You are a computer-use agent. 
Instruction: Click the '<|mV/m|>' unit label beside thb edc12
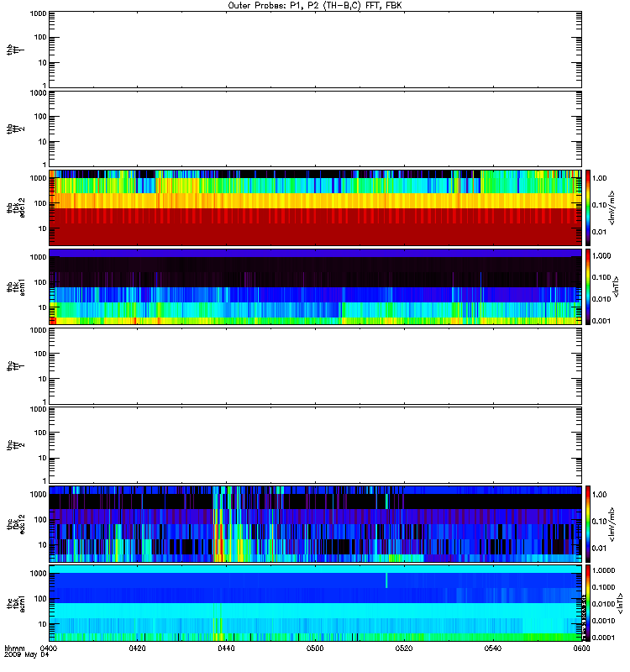click(612, 207)
